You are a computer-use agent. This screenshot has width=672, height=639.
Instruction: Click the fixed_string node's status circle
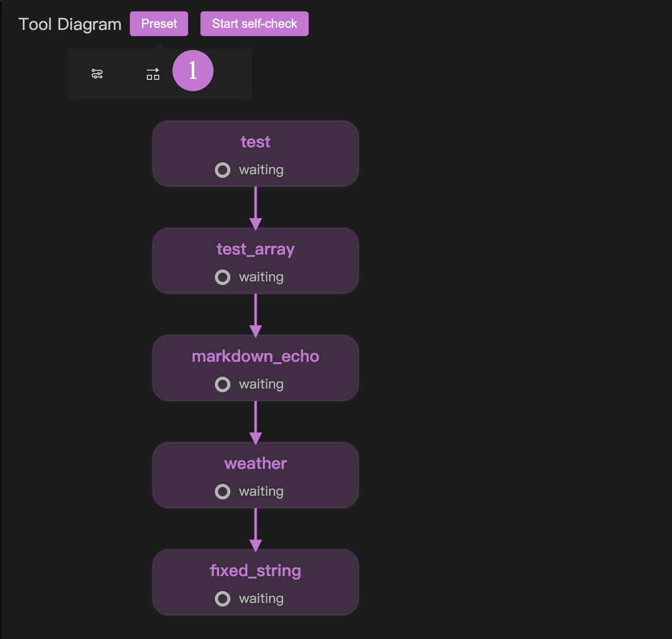[x=223, y=599]
